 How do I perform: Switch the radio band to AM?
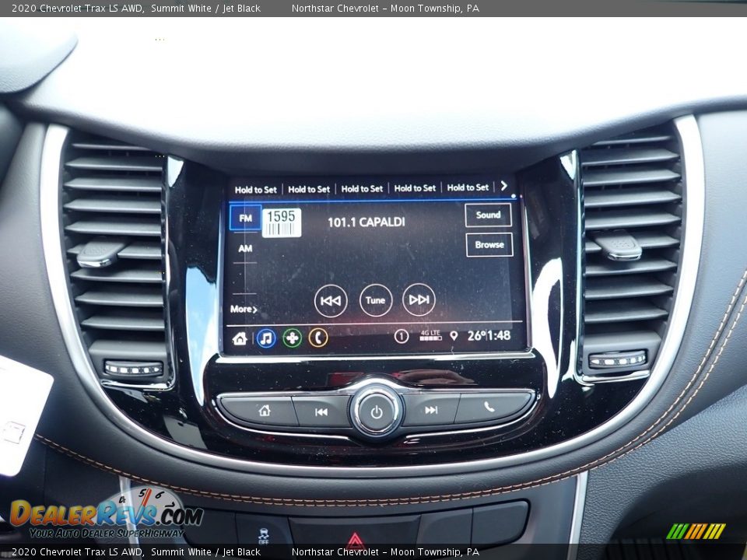245,249
